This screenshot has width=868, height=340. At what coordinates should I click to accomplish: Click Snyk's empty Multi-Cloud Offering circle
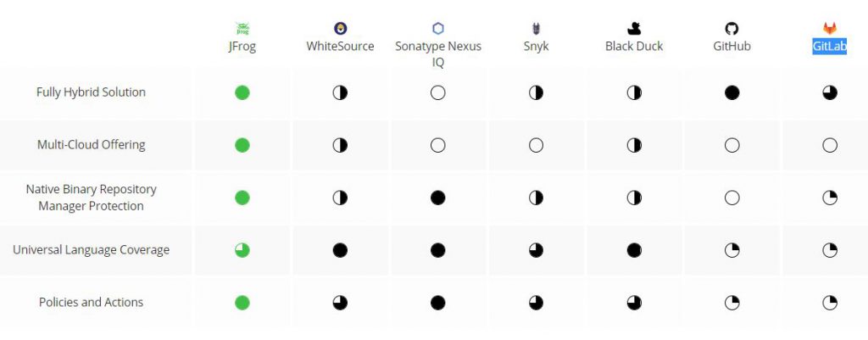(x=536, y=145)
